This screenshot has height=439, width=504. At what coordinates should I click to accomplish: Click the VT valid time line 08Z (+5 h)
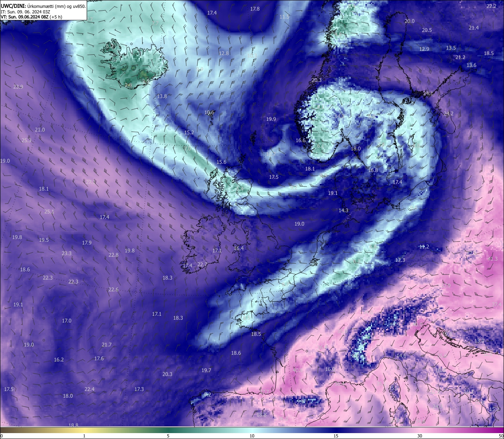[31, 17]
